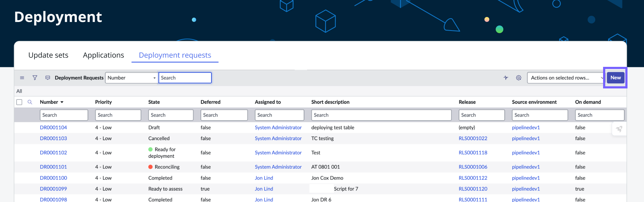Click the Release column search field
The image size is (644, 202).
[482, 115]
